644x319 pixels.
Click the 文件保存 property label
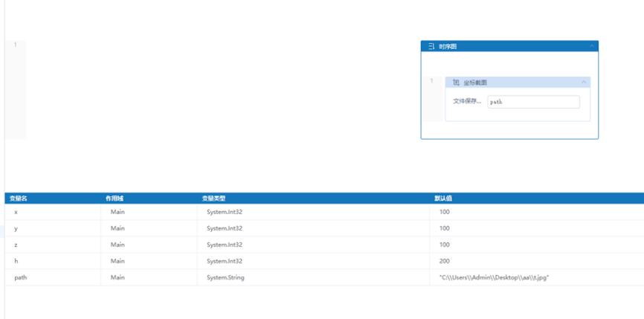click(467, 102)
